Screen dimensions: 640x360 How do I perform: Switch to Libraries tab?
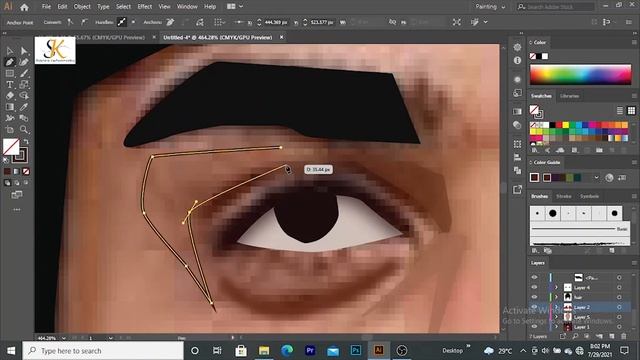pyautogui.click(x=569, y=96)
